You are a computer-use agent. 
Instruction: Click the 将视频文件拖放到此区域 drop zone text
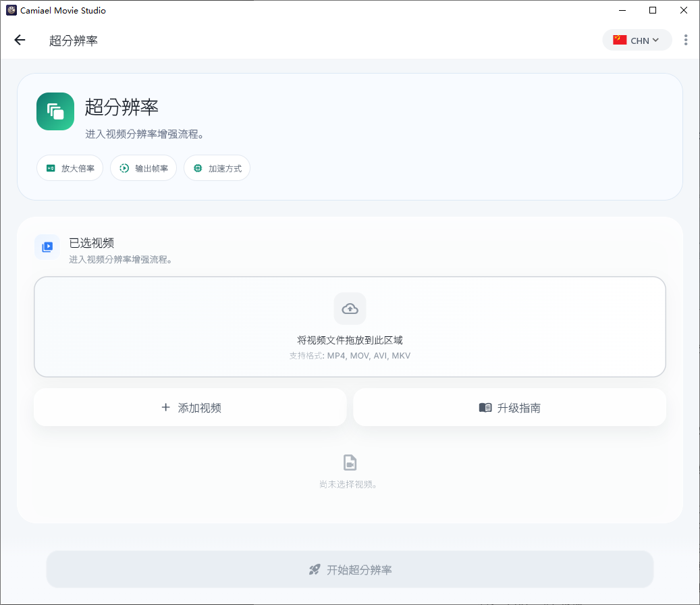click(350, 340)
